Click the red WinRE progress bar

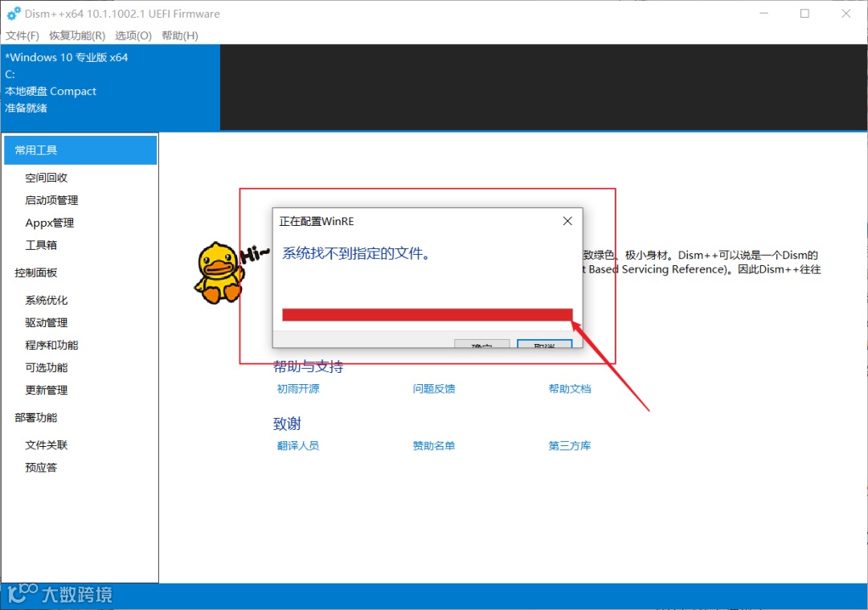pyautogui.click(x=428, y=315)
